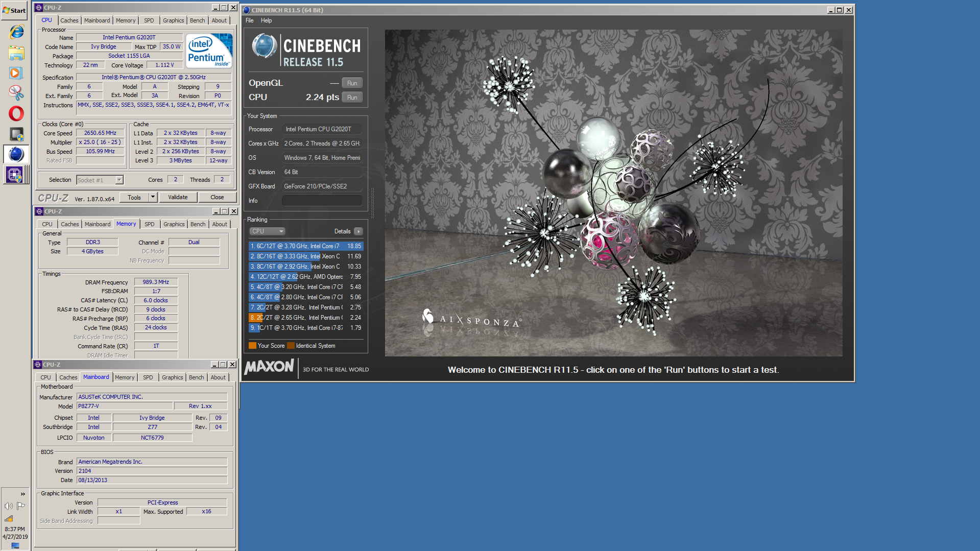Image resolution: width=980 pixels, height=551 pixels.
Task: Open the Windows Start menu
Action: click(x=14, y=10)
